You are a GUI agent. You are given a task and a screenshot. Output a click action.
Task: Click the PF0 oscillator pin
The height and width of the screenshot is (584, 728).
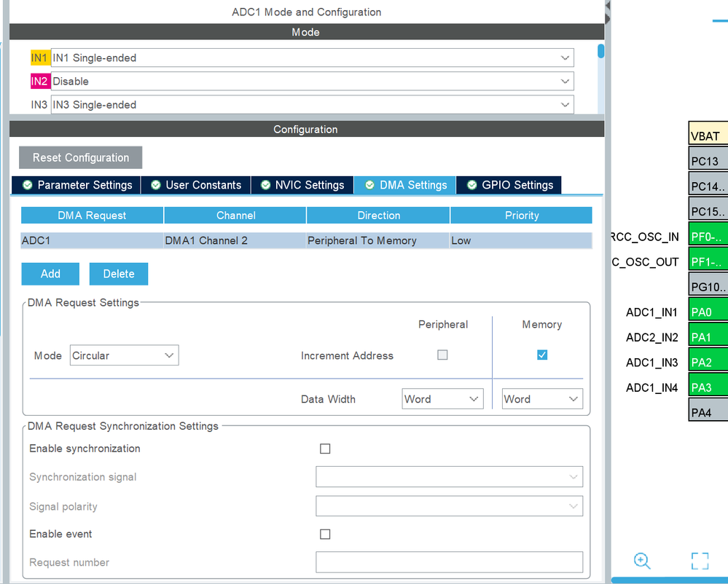708,234
